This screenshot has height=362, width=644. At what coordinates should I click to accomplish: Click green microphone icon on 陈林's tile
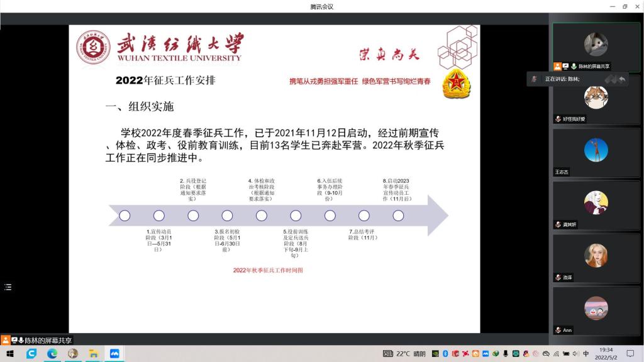tap(574, 66)
